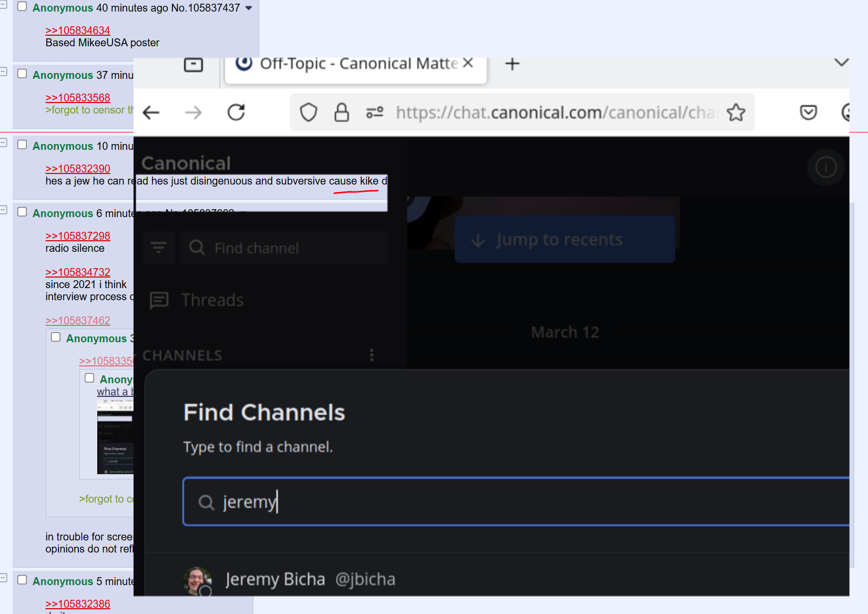
Task: Open the channel filter icon beside Find channel
Action: [x=158, y=248]
